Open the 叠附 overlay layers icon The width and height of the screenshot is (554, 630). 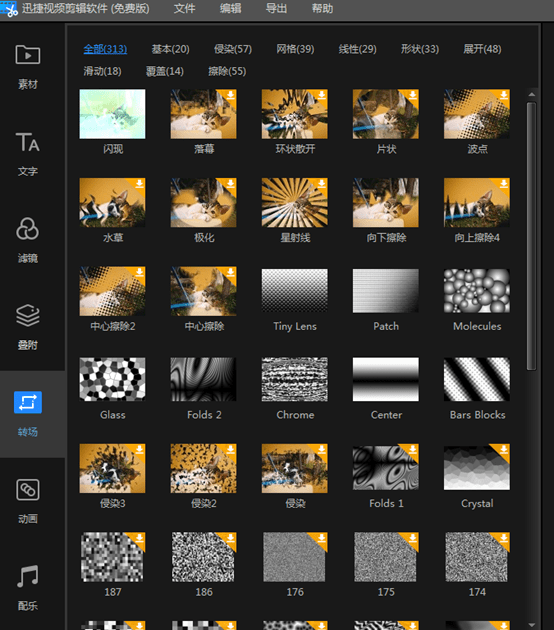(x=28, y=315)
